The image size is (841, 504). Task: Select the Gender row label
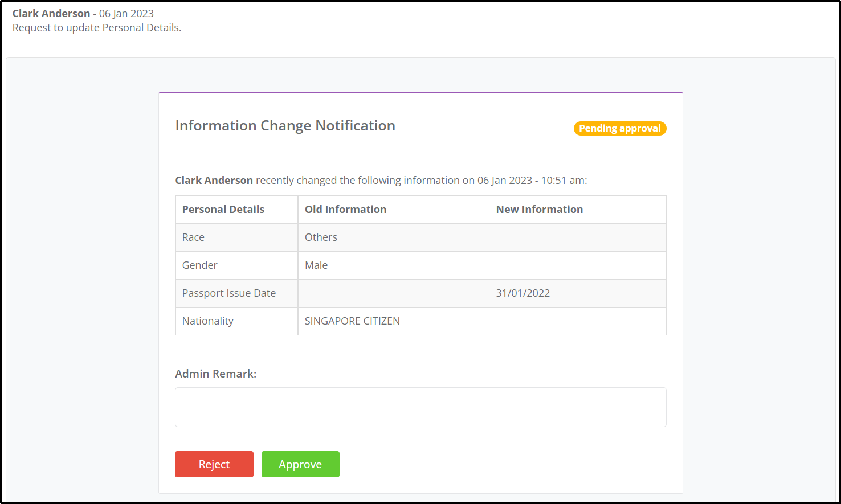[199, 265]
